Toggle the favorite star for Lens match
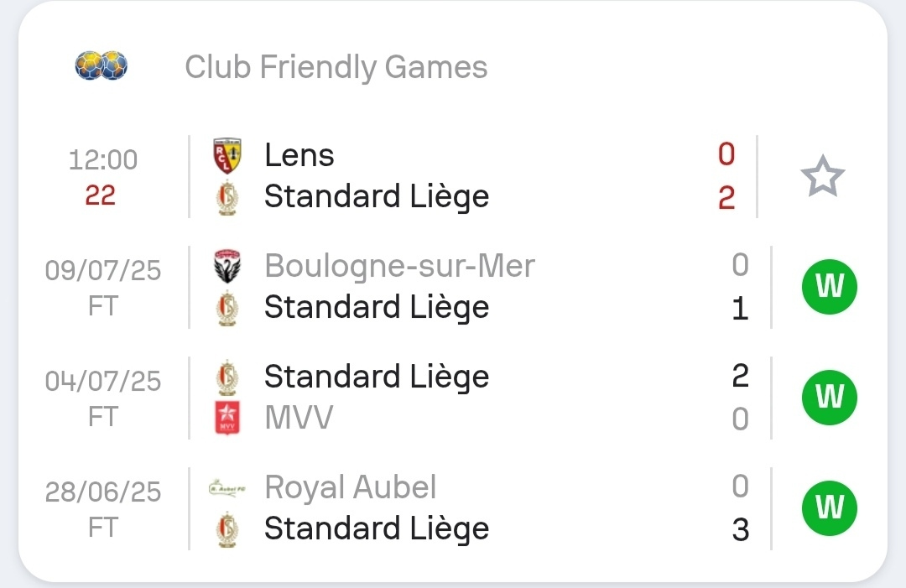906x588 pixels. [822, 175]
